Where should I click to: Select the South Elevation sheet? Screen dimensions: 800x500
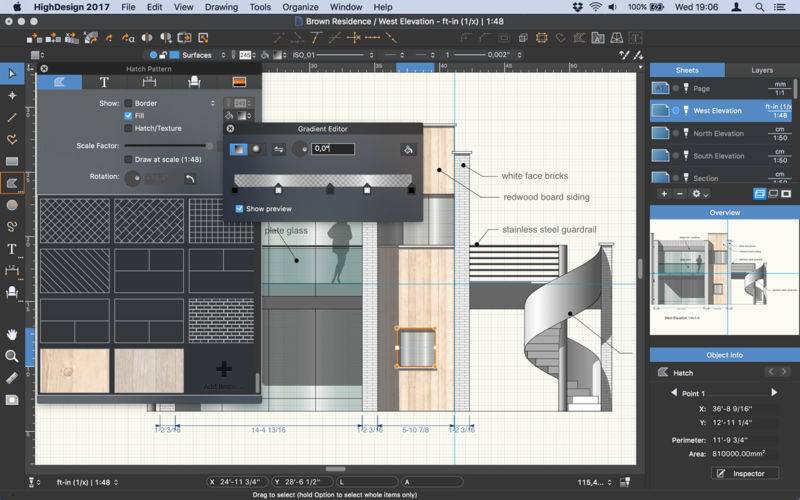[x=721, y=156]
